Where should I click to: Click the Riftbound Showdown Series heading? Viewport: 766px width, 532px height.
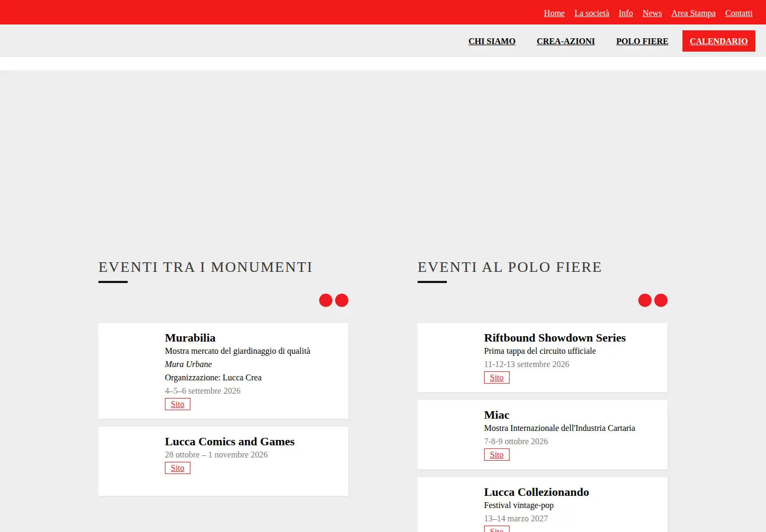click(555, 338)
